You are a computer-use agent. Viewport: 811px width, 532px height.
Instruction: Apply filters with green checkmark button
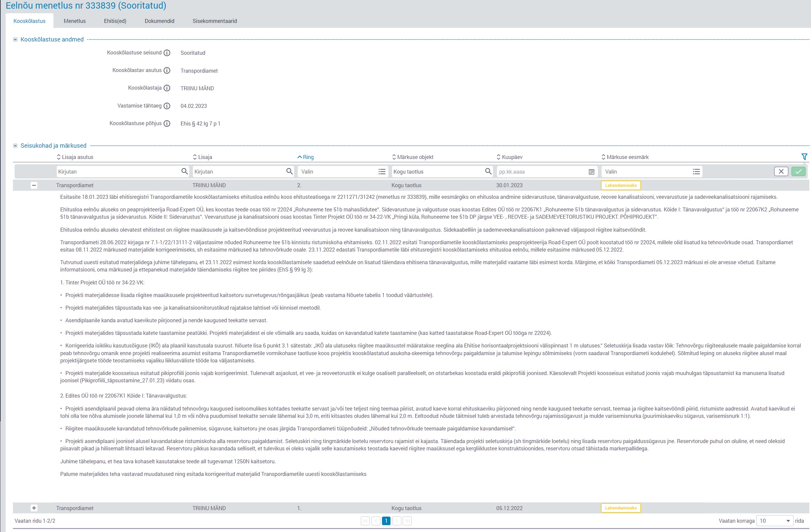tap(798, 172)
